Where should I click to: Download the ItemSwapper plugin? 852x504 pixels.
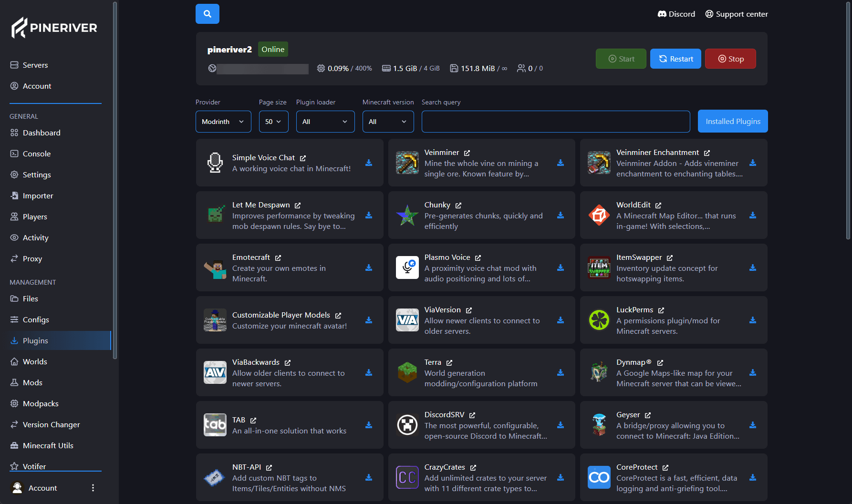tap(753, 268)
